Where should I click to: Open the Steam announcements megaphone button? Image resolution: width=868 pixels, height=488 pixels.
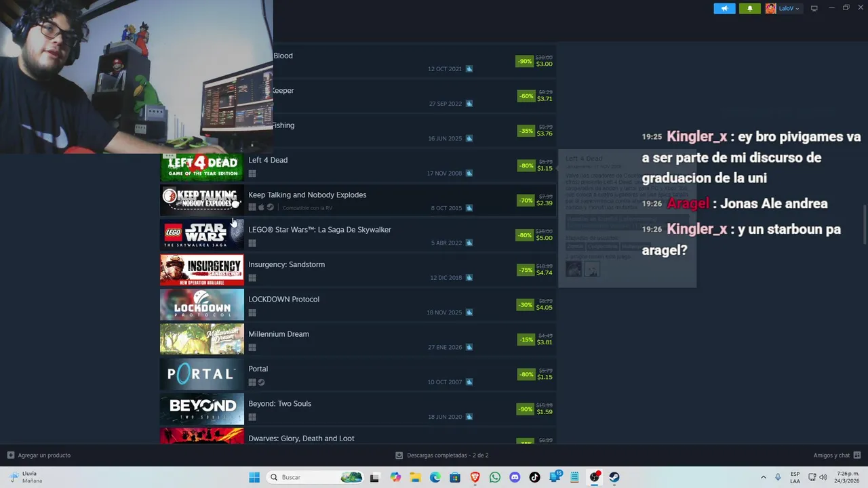coord(724,8)
